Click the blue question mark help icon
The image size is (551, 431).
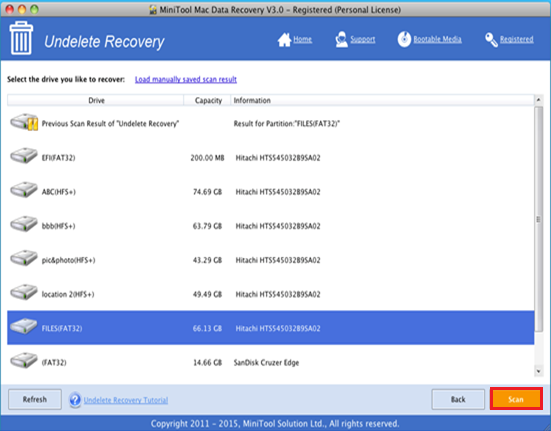pos(75,400)
